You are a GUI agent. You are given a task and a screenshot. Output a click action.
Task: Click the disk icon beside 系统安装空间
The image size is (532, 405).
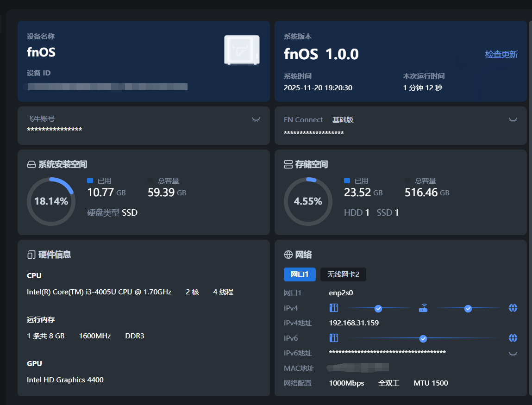[x=31, y=164]
